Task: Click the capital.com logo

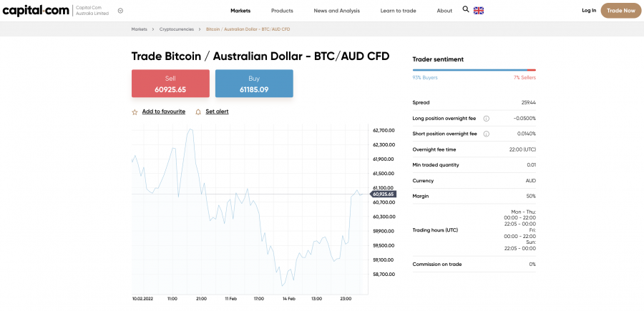Action: (x=36, y=11)
